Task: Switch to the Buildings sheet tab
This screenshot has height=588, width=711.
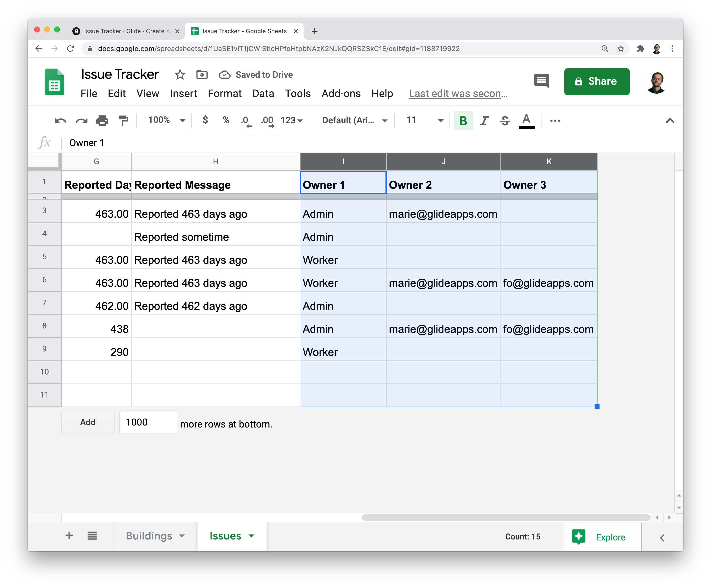Action: tap(149, 535)
